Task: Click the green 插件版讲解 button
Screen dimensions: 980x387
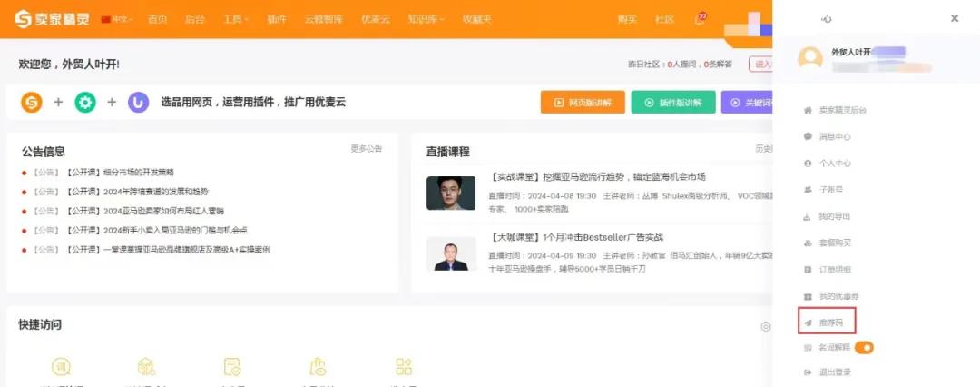Action: point(673,102)
